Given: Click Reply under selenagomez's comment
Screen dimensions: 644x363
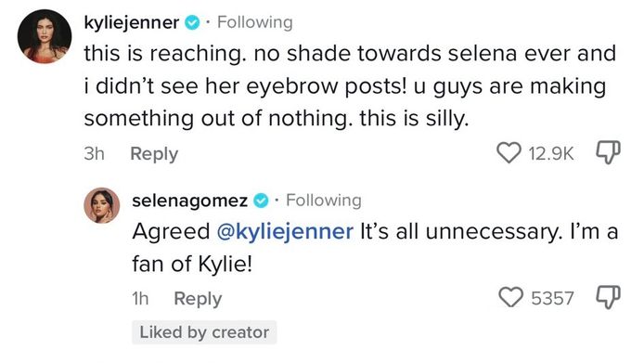Looking at the screenshot, I should click(198, 299).
